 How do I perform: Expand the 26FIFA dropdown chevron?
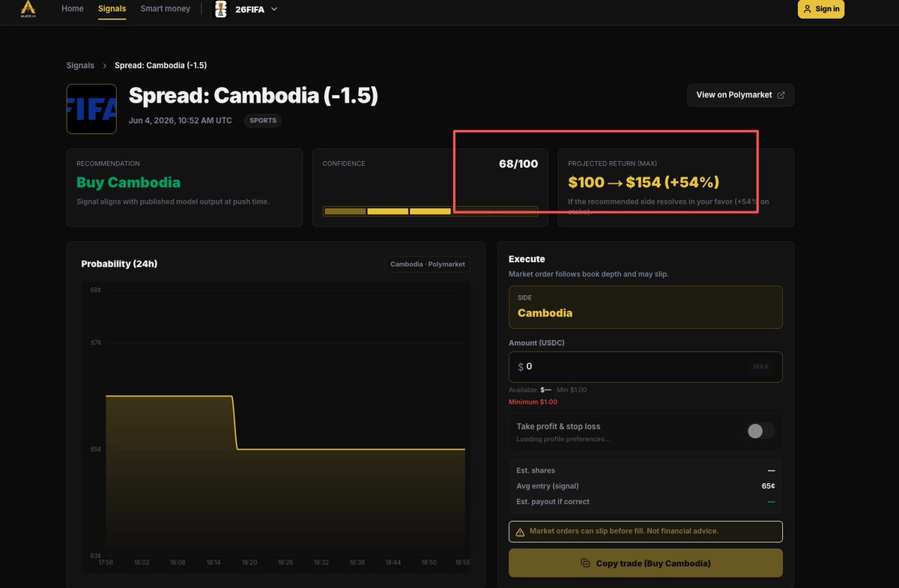point(274,9)
